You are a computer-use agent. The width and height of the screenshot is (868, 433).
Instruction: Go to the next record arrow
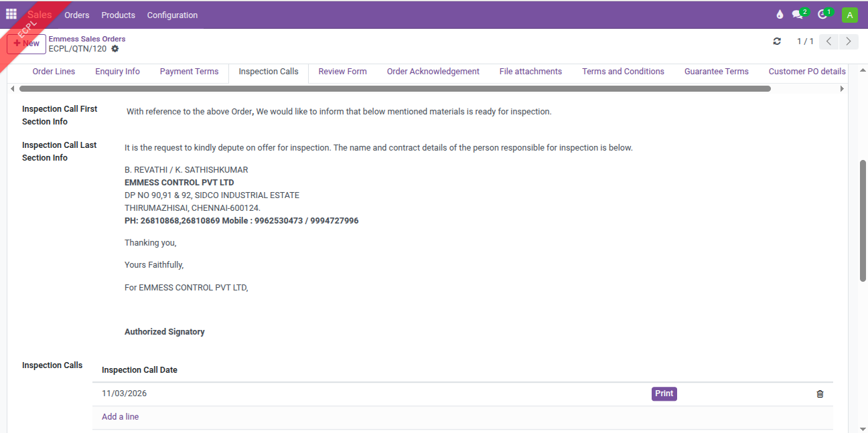click(849, 41)
